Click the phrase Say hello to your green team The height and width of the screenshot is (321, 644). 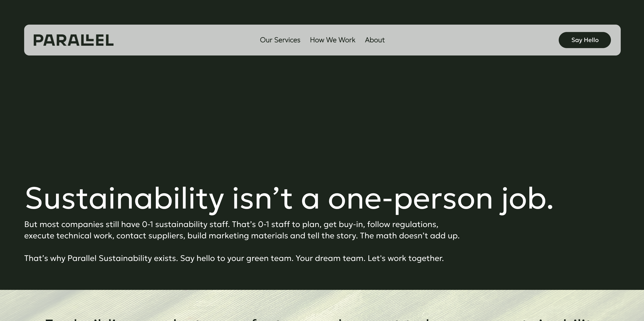click(236, 258)
